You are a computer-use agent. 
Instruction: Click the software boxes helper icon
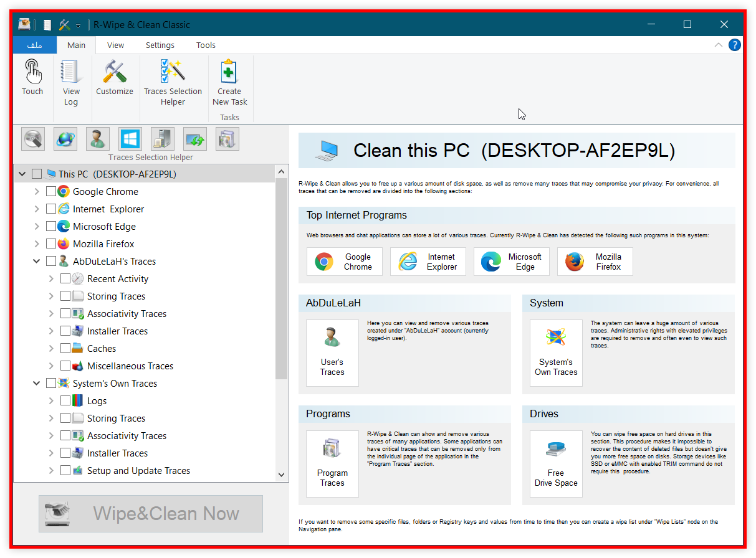227,139
